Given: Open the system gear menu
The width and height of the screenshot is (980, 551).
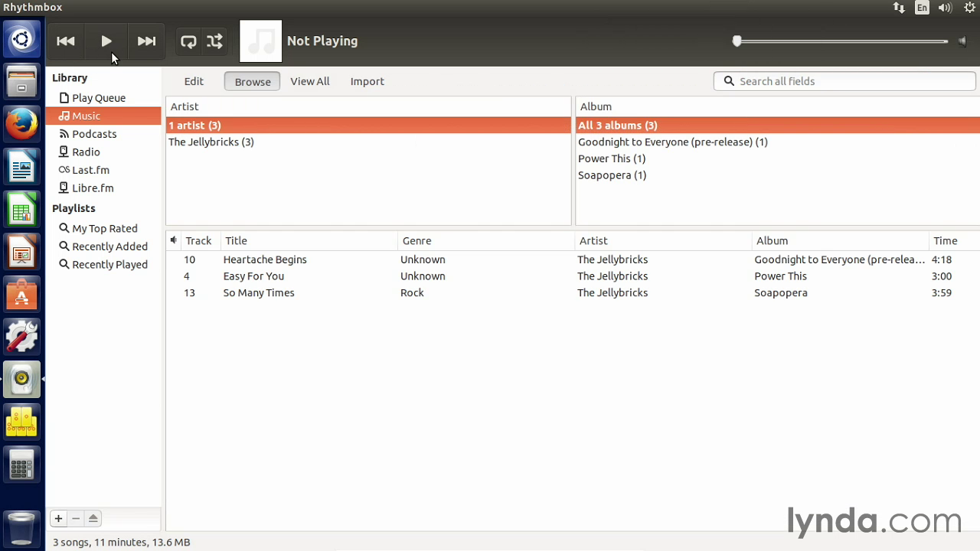Looking at the screenshot, I should coord(969,8).
